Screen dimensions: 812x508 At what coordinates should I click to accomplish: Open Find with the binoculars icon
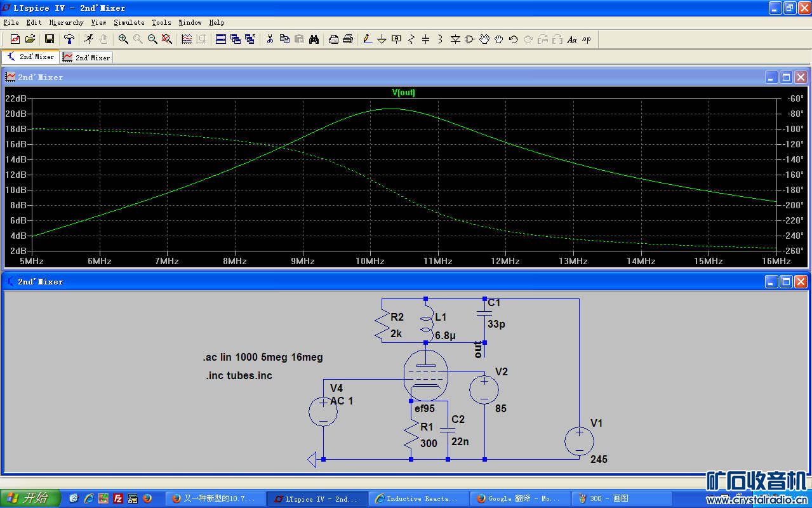point(314,39)
